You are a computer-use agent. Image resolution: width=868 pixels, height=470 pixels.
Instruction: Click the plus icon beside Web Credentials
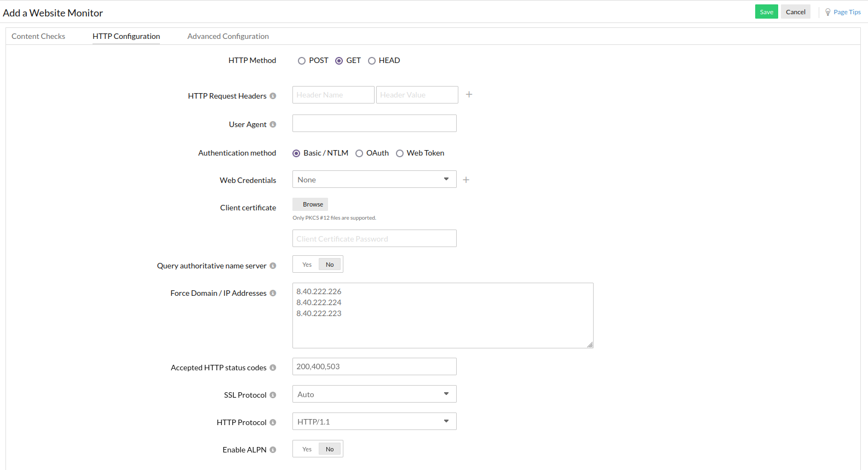point(466,180)
